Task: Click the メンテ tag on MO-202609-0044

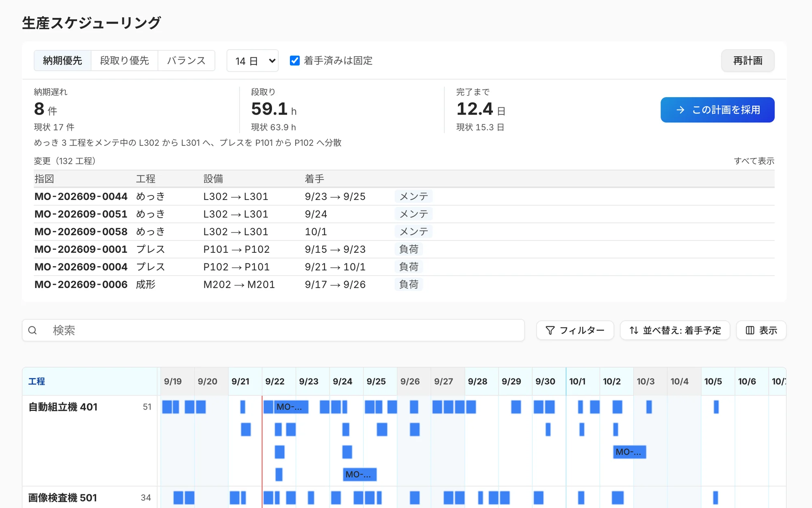Action: coord(413,196)
